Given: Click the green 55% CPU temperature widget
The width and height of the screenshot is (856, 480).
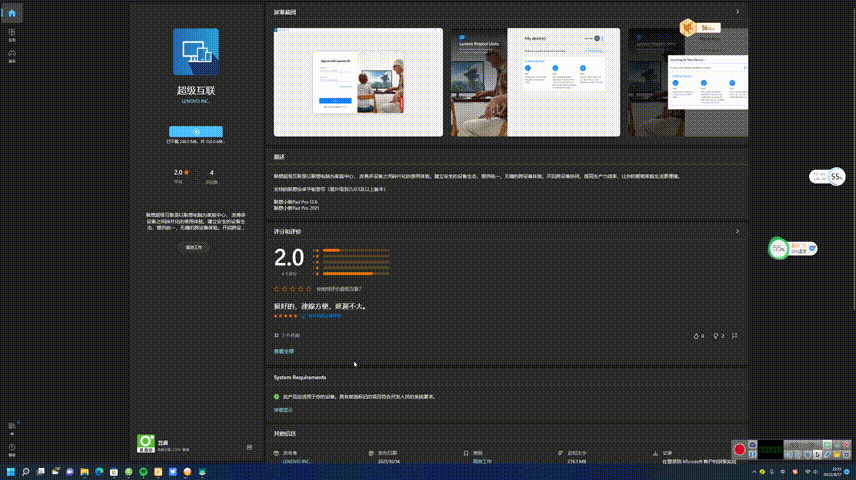Looking at the screenshot, I should [x=793, y=248].
